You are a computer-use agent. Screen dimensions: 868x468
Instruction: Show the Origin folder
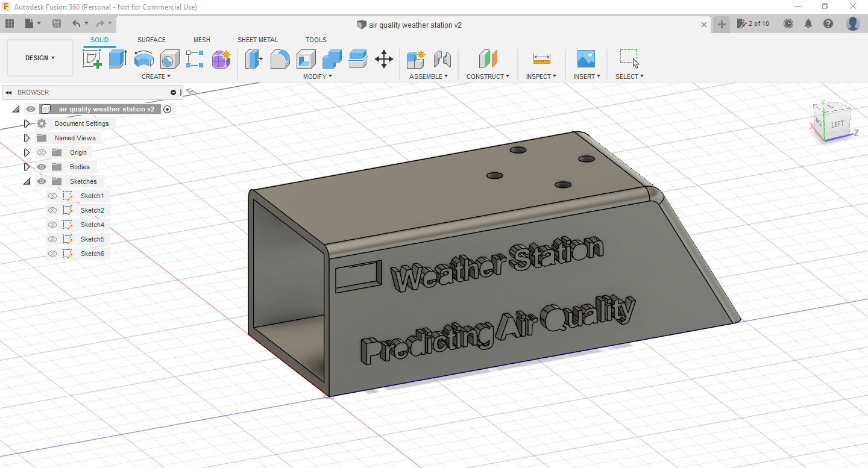(x=41, y=152)
